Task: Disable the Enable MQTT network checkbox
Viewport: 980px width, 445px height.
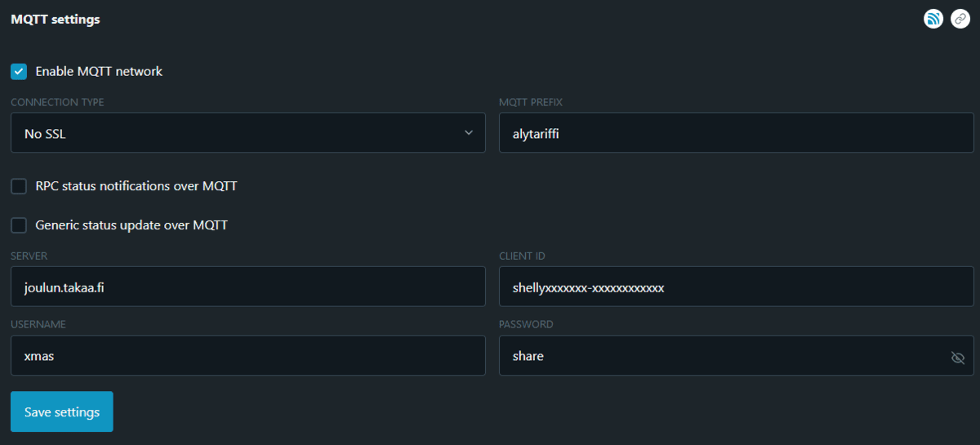Action: (x=19, y=72)
